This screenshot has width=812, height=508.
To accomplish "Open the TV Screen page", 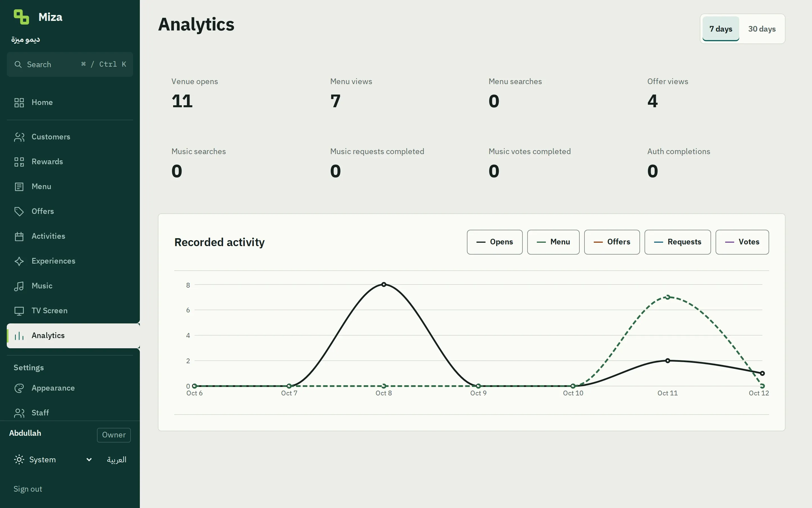I will click(70, 311).
